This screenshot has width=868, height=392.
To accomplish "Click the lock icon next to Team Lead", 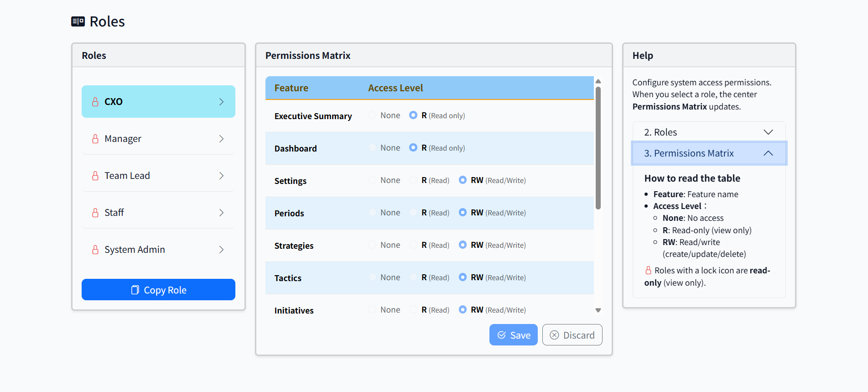I will click(95, 175).
